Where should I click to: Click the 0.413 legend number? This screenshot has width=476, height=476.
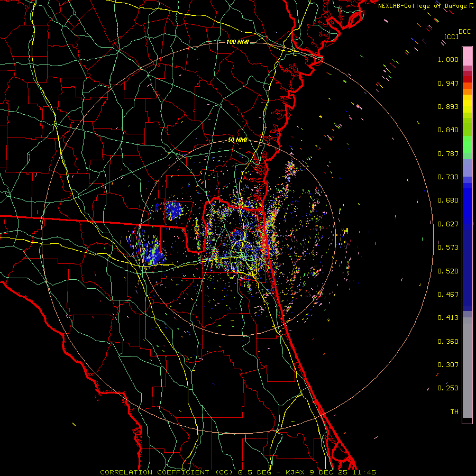448,318
